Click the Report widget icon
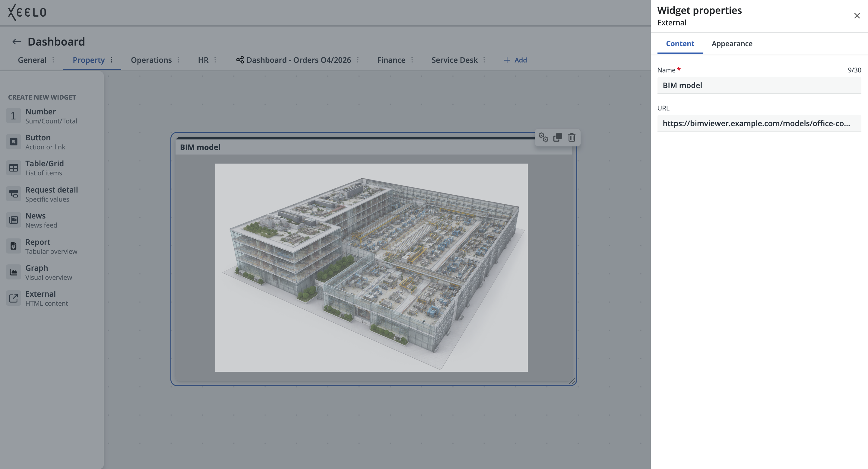 pos(14,246)
